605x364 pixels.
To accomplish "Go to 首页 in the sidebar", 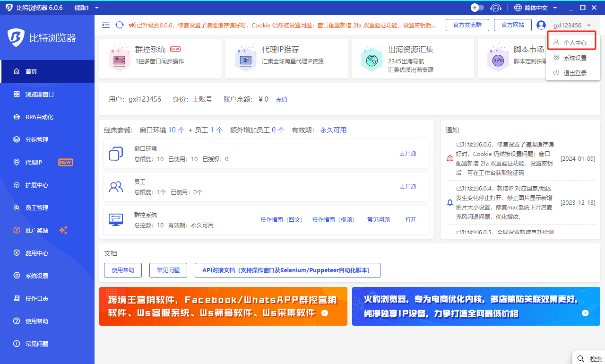I will click(47, 71).
